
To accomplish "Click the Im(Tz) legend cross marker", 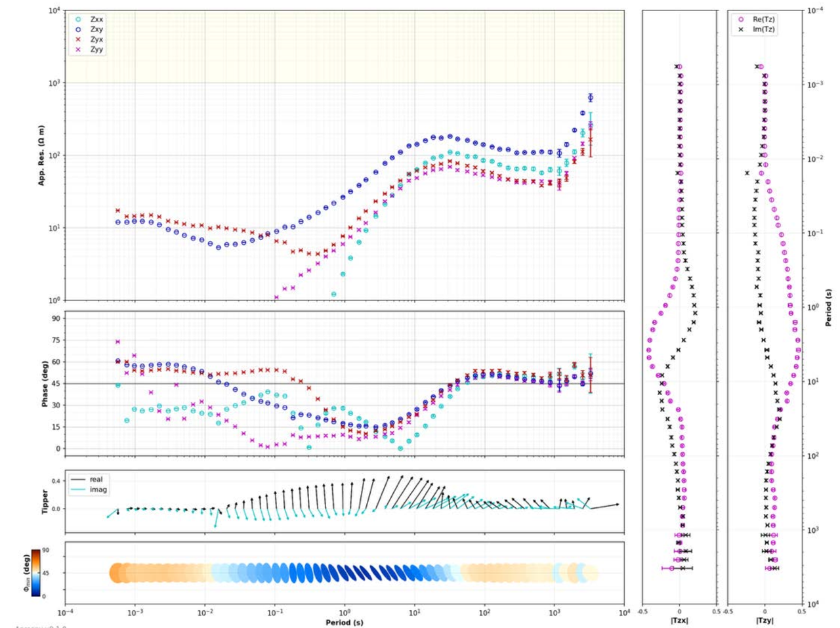I will pyautogui.click(x=741, y=30).
